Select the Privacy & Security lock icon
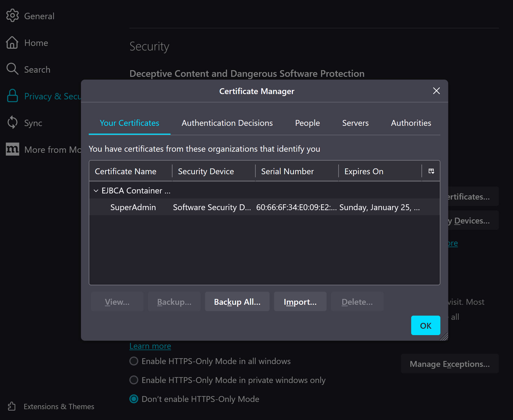The image size is (513, 420). [x=12, y=96]
